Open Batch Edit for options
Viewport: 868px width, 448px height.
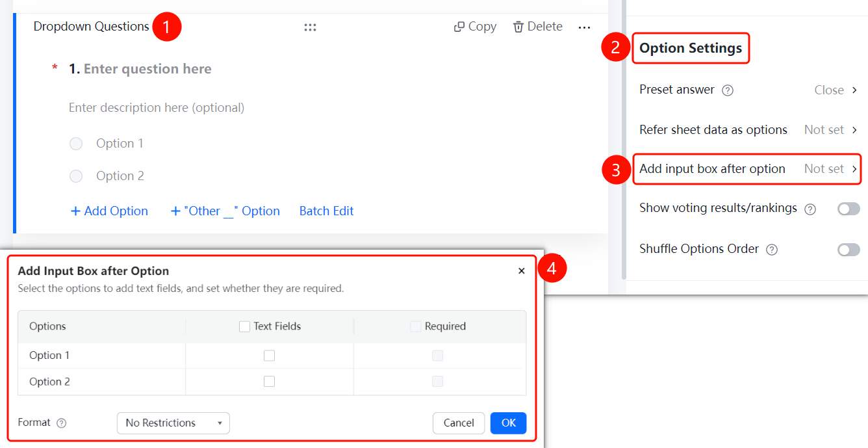coord(327,211)
